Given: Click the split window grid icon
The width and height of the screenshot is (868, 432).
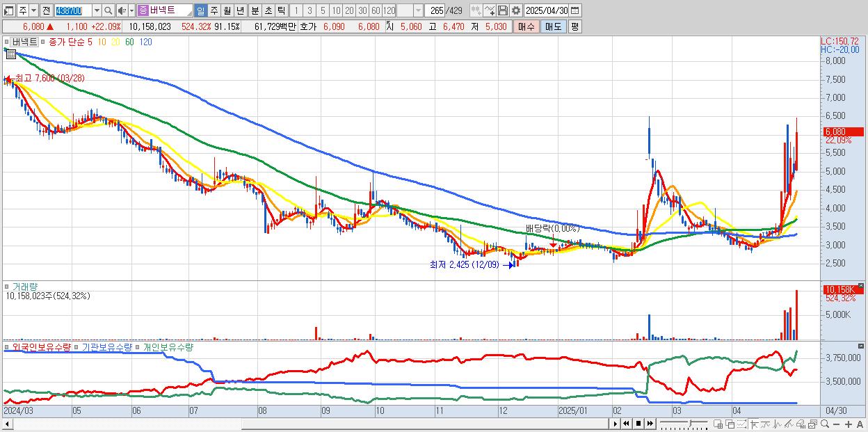Looking at the screenshot, I should 718,424.
